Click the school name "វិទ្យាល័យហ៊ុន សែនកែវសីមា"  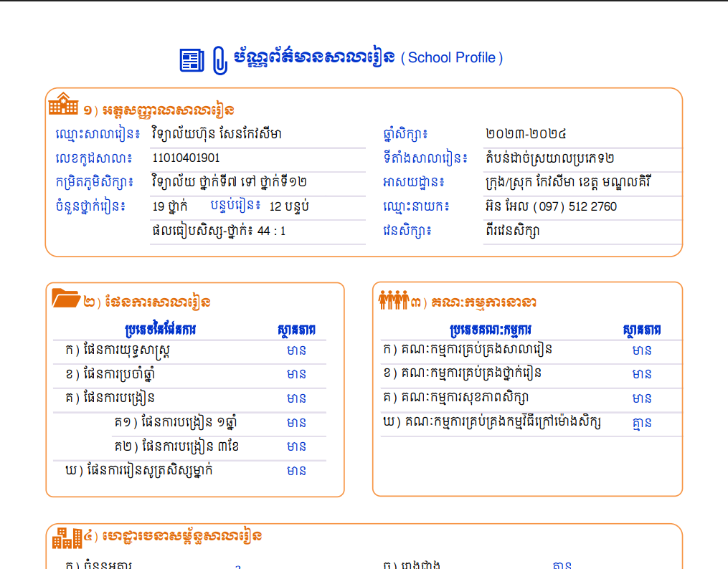pyautogui.click(x=217, y=135)
